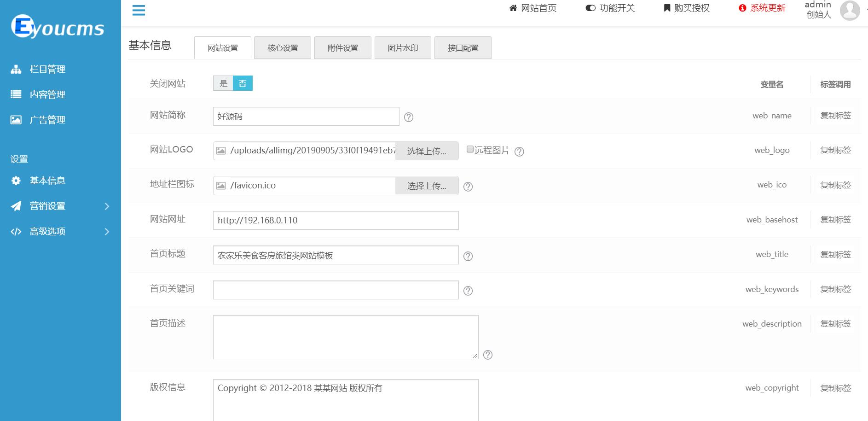The image size is (868, 421).
Task: Click the hamburger menu icon to collapse sidebar
Action: point(139,10)
